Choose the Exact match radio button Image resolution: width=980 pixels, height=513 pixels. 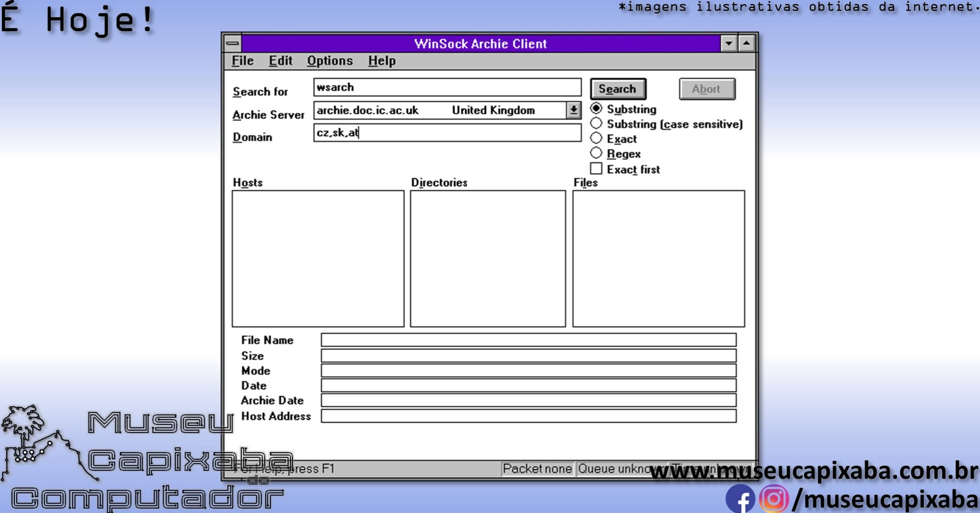pyautogui.click(x=596, y=139)
